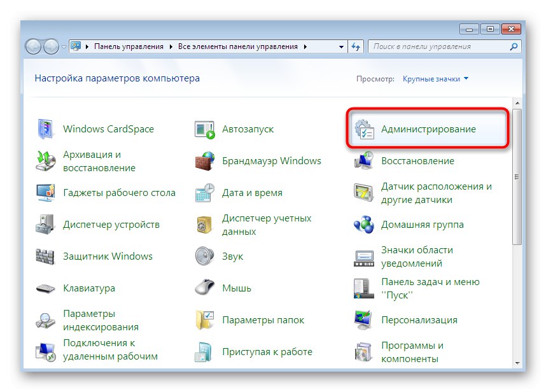Open the Параметры папок text
This screenshot has height=392, width=546.
pos(263,320)
